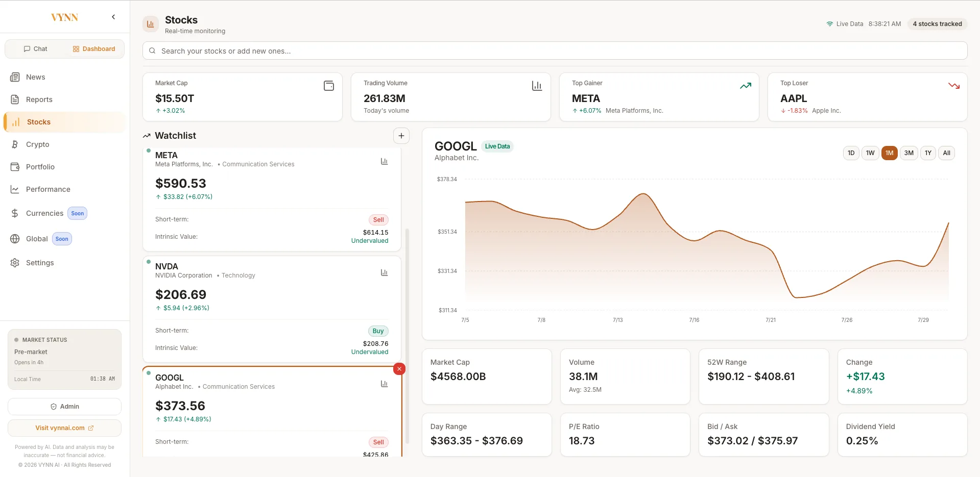This screenshot has width=980, height=477.
Task: Click the Top Loser trending-down icon
Action: tap(954, 86)
